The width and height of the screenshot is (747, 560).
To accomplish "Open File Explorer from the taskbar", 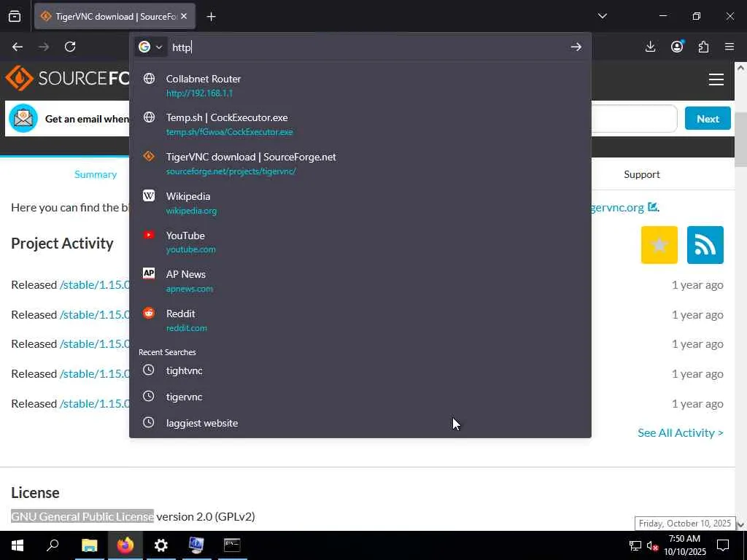I will pos(89,545).
